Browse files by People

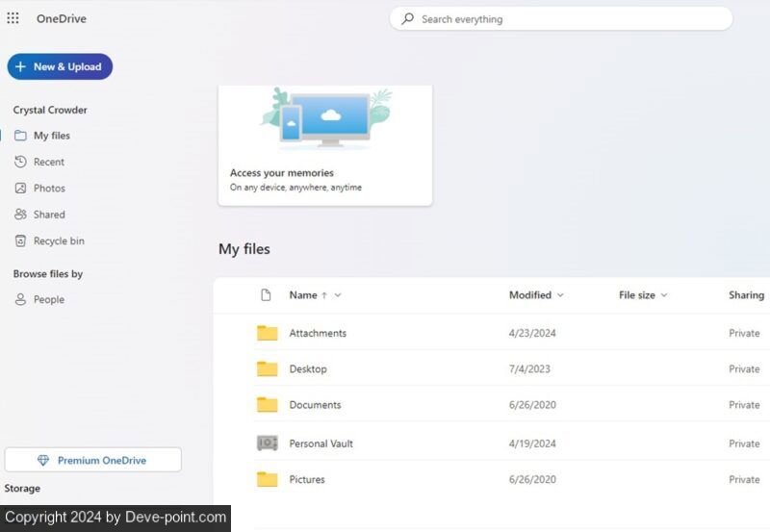coord(49,300)
